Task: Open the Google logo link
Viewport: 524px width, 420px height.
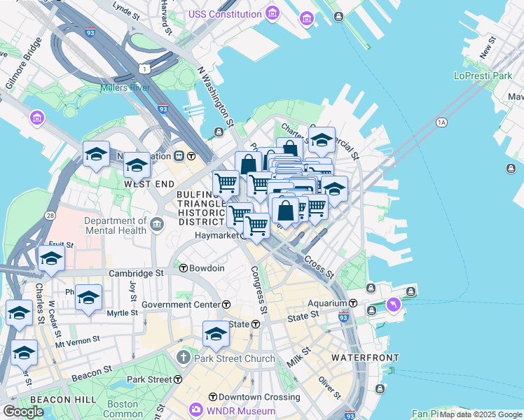Action: pyautogui.click(x=23, y=412)
